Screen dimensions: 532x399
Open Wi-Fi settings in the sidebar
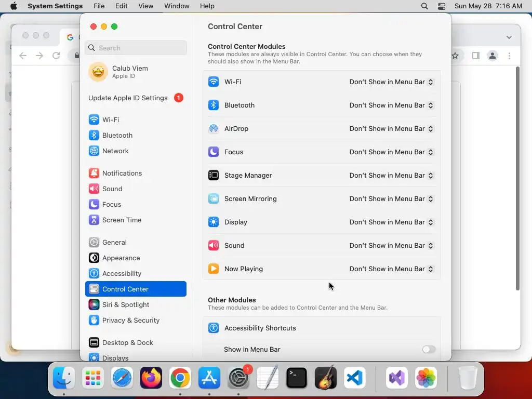point(136,120)
